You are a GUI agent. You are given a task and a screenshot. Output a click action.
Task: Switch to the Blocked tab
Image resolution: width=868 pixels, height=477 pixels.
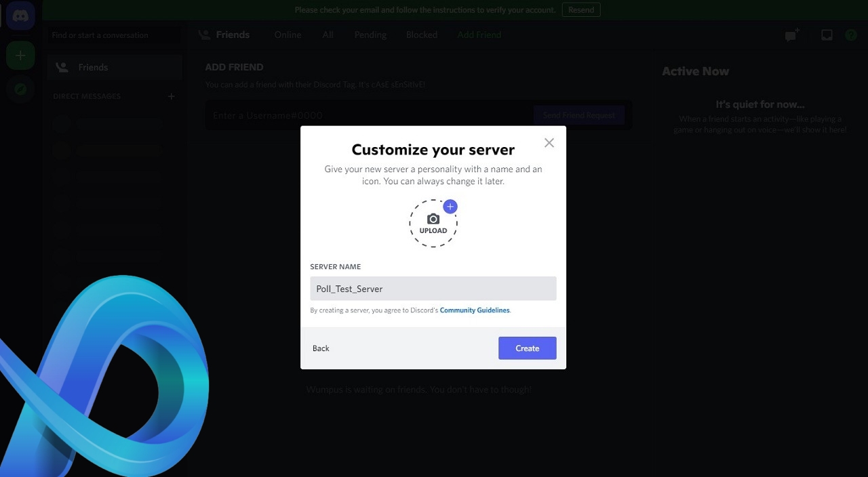click(x=422, y=35)
